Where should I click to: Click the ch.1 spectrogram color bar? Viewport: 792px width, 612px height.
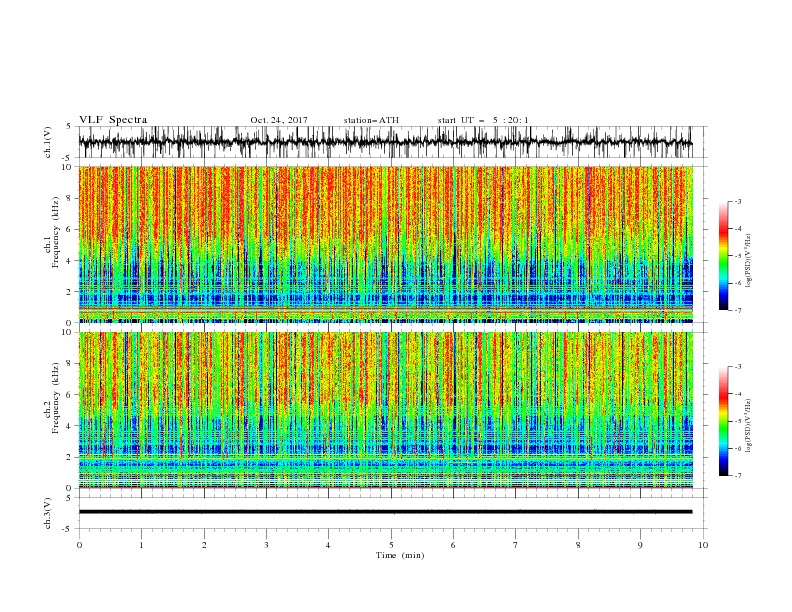(x=723, y=255)
